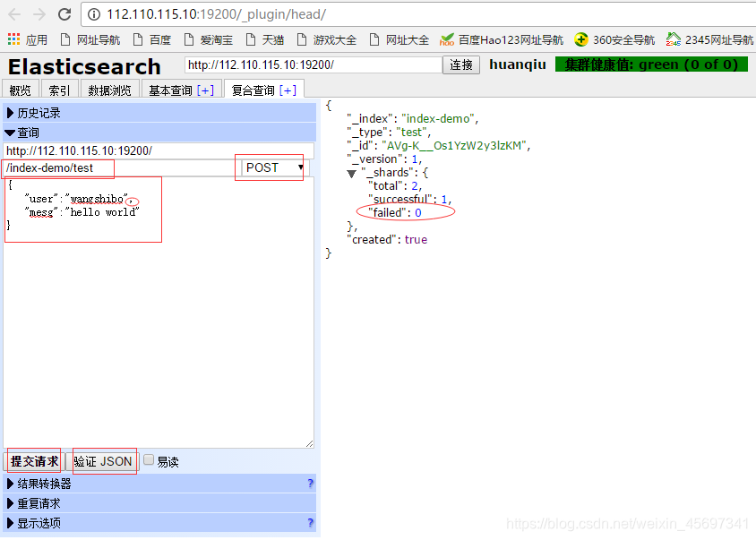Open the 网址导航 bookmark
The width and height of the screenshot is (756, 540).
(x=90, y=39)
